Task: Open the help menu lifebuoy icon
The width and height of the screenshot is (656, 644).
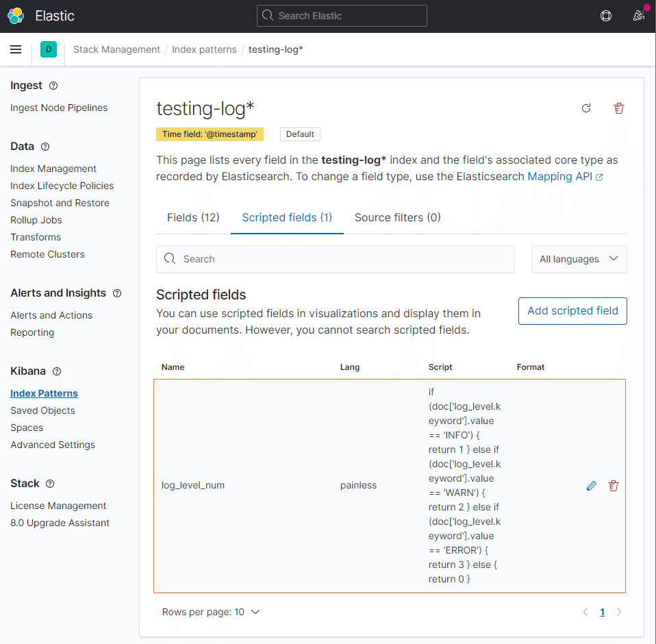Action: coord(606,16)
